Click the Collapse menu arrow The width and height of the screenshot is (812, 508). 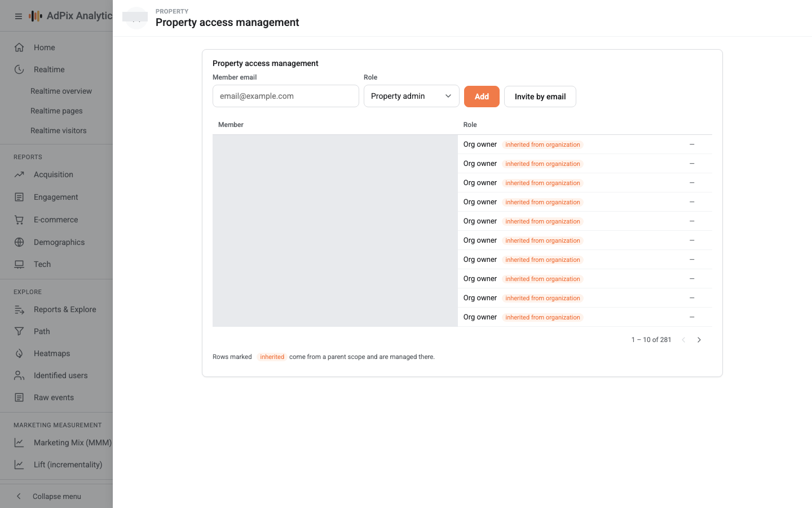(19, 496)
